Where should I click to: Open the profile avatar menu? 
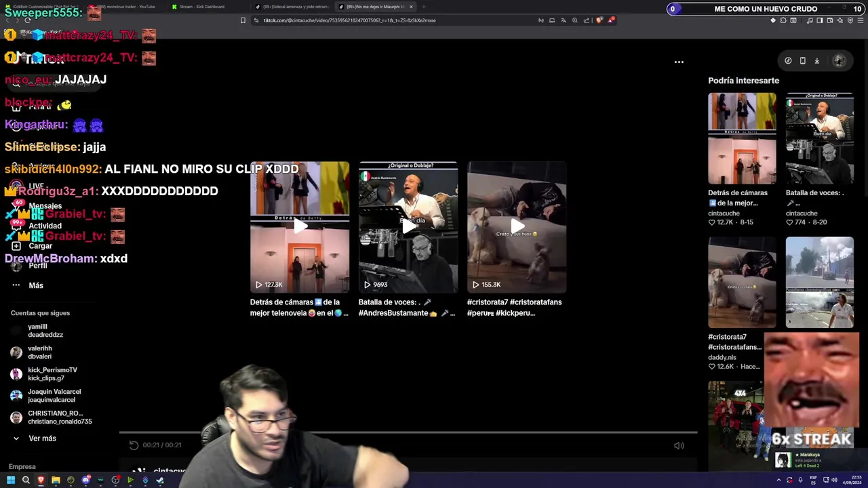(839, 60)
